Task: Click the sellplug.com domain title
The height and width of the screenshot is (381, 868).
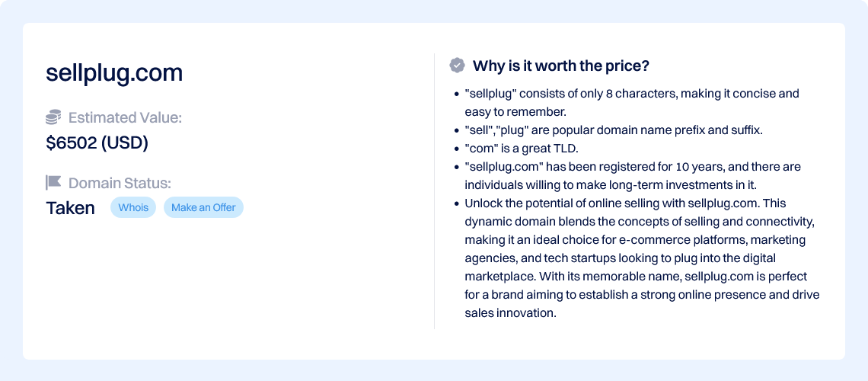Action: (114, 73)
